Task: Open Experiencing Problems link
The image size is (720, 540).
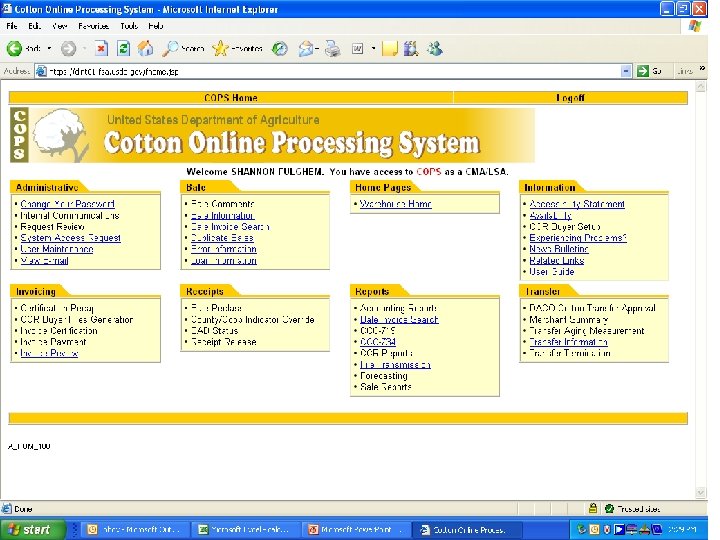Action: click(578, 238)
